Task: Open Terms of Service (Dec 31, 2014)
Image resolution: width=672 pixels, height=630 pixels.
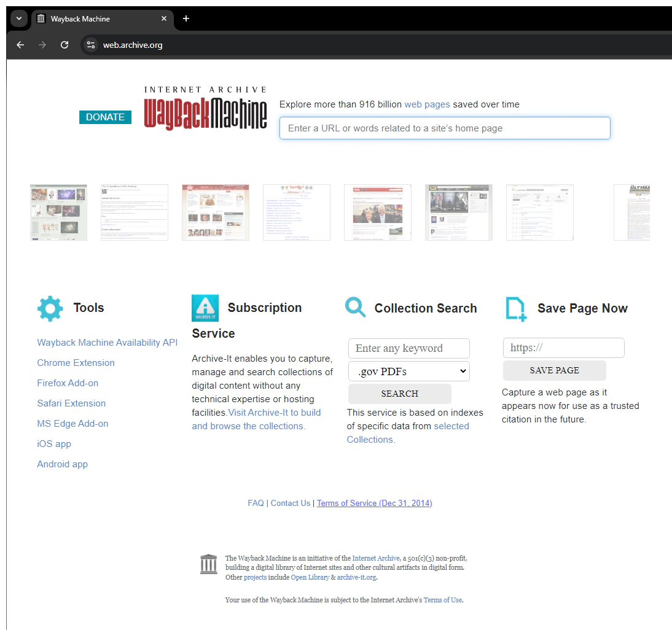Action: [374, 503]
